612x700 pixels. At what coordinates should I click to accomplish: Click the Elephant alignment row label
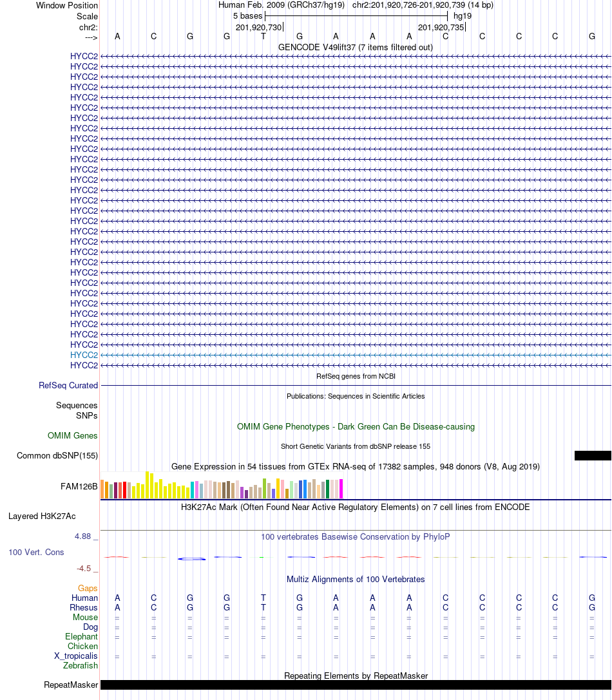(x=81, y=637)
